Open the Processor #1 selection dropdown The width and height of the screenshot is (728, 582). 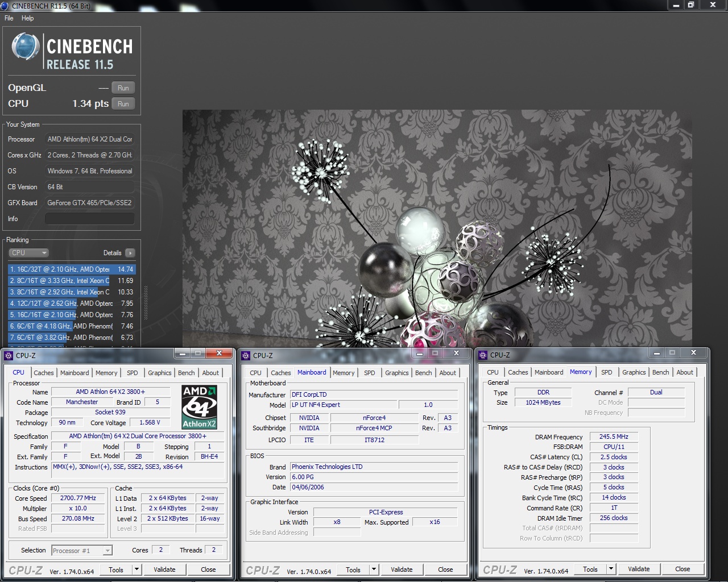point(82,550)
